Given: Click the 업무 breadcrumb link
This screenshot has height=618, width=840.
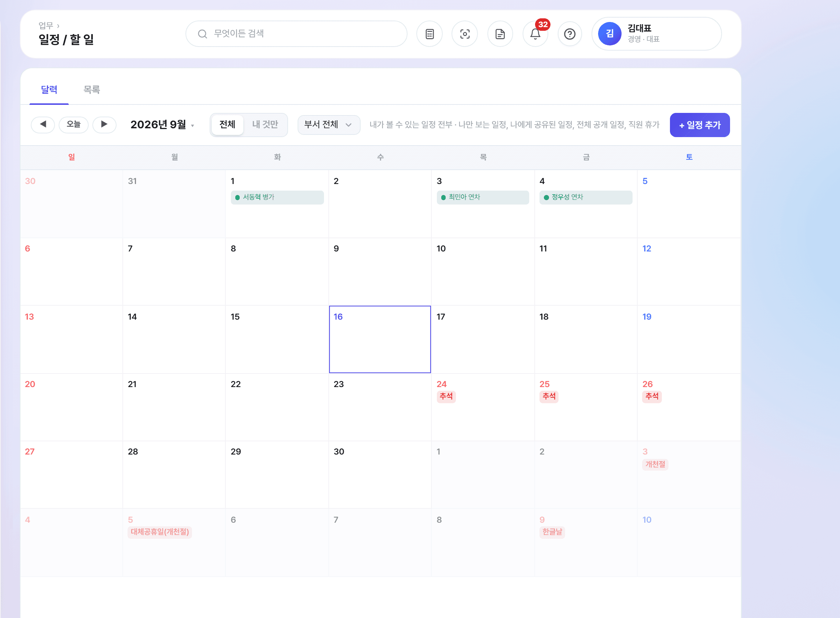Looking at the screenshot, I should (46, 26).
